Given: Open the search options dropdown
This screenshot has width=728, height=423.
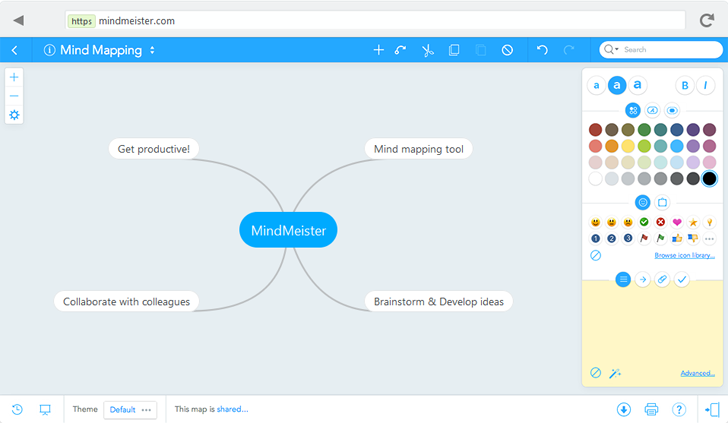Looking at the screenshot, I should pyautogui.click(x=611, y=49).
